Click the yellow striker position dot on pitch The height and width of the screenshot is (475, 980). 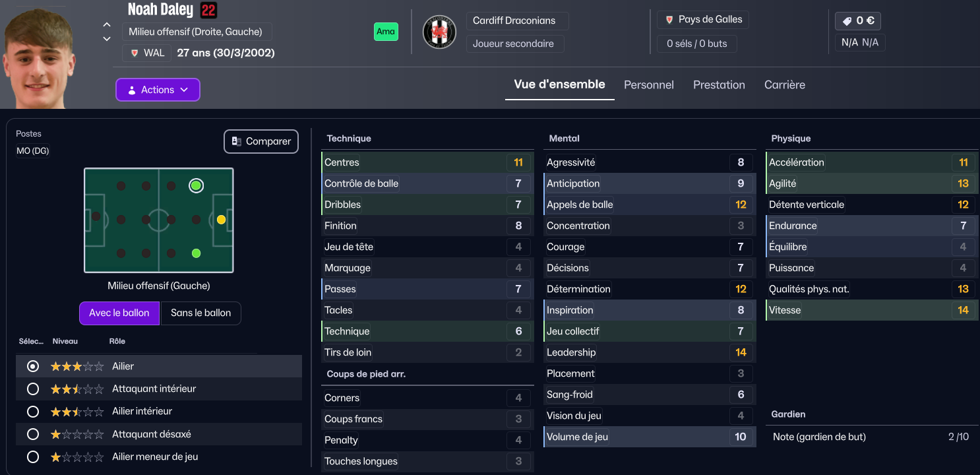click(x=221, y=220)
